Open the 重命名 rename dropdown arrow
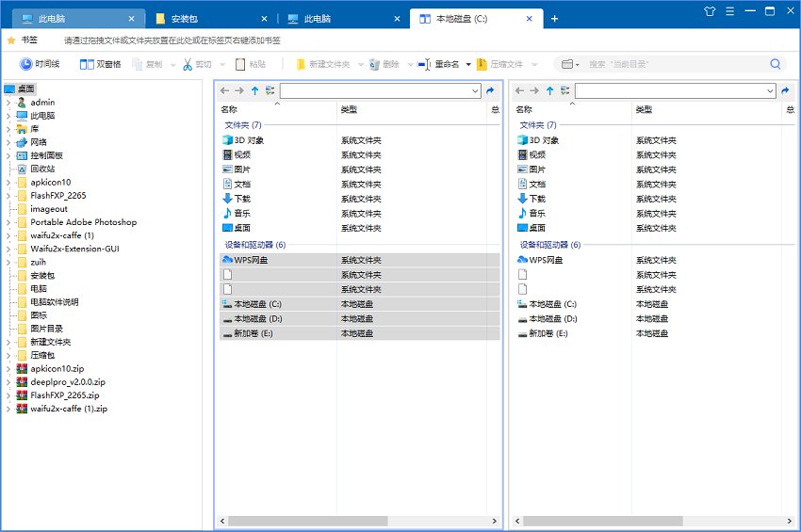801x532 pixels. coord(468,65)
